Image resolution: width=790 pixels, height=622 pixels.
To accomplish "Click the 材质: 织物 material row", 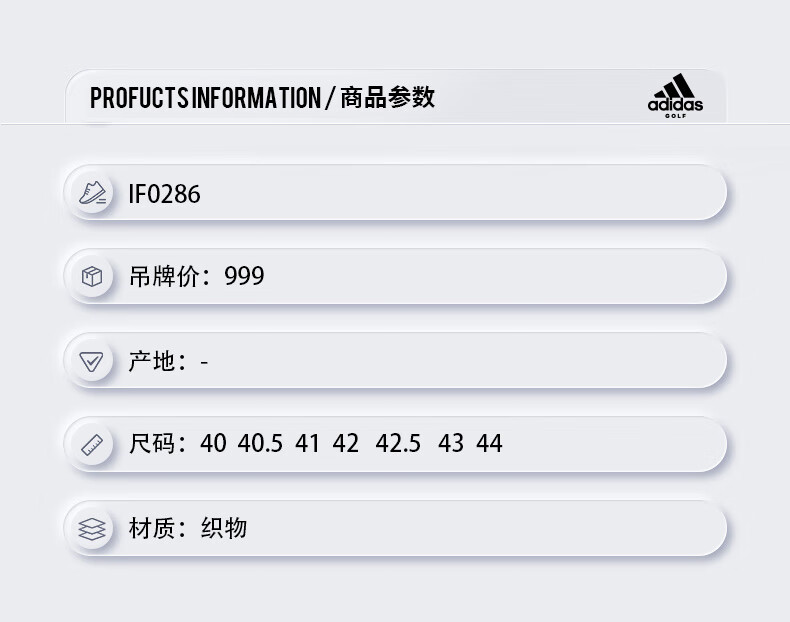I will click(x=396, y=528).
